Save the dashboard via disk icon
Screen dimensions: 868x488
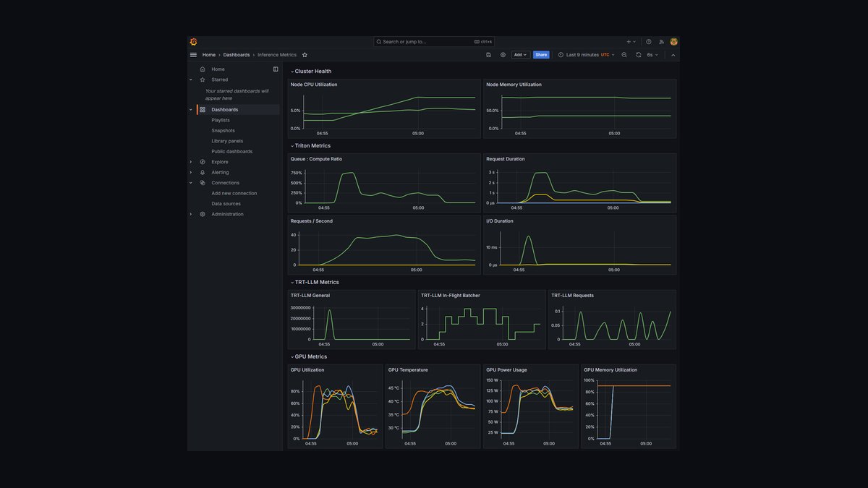[489, 55]
